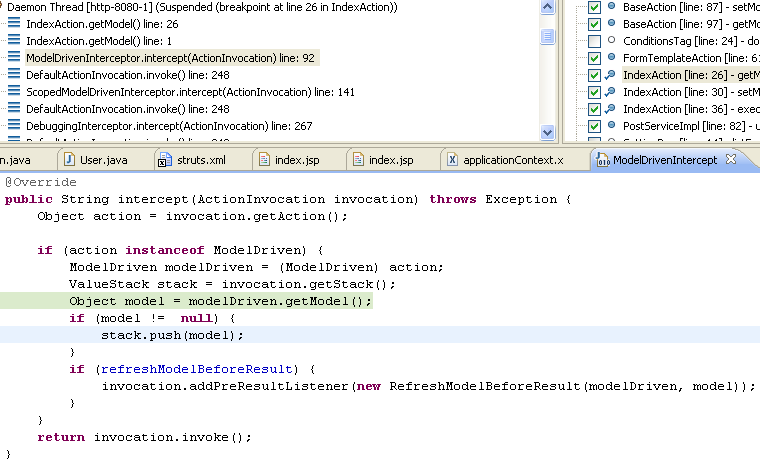Click stack frame icon for IndexAction.getModel() line: 26

point(14,24)
